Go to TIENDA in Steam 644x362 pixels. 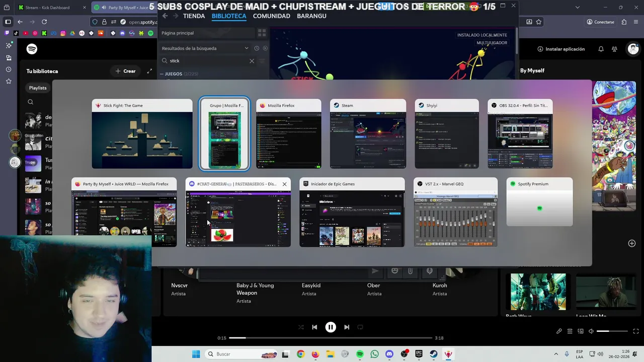click(194, 16)
